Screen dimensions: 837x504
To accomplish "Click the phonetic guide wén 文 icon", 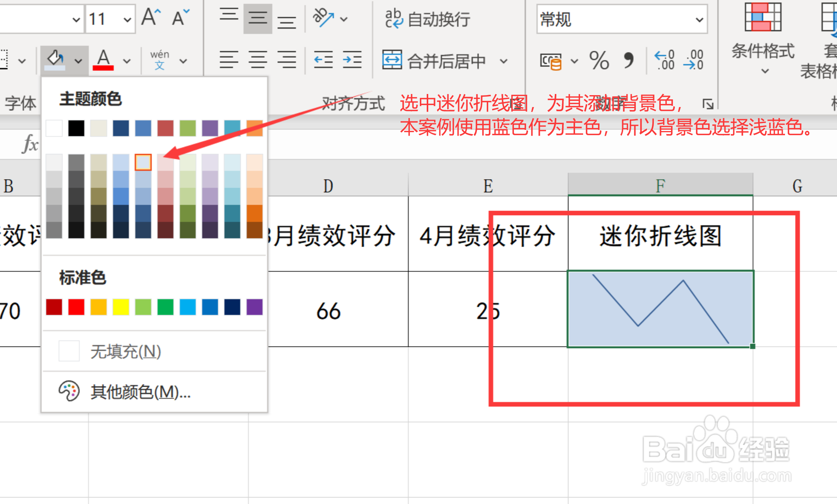I will pos(159,59).
